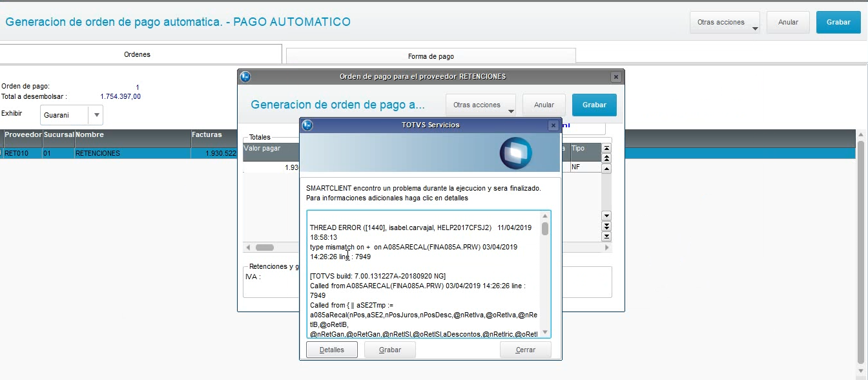Click the logo icon in the Orden de pago title bar
The image size is (868, 380).
245,77
